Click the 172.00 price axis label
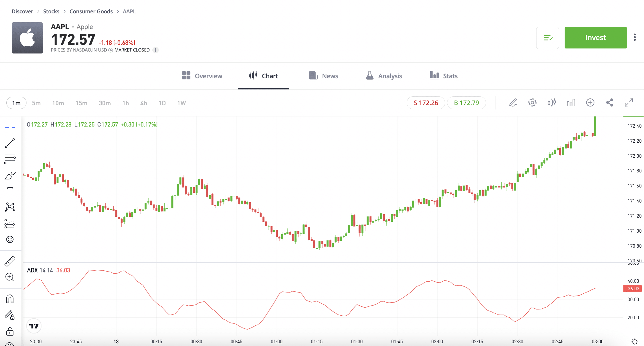This screenshot has width=644, height=346. 634,156
